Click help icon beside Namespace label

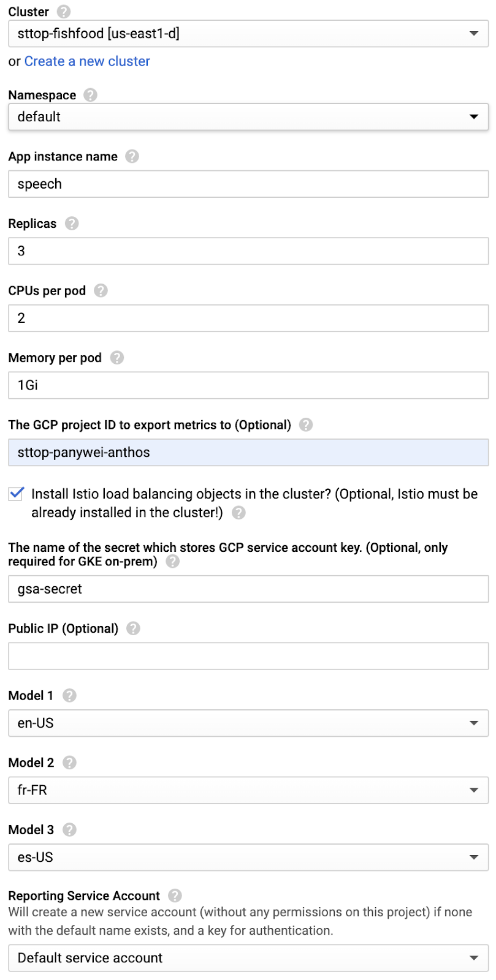click(x=90, y=95)
